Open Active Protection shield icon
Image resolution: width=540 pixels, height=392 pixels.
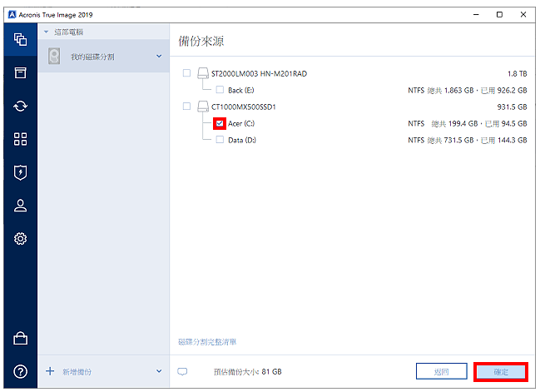(x=20, y=172)
